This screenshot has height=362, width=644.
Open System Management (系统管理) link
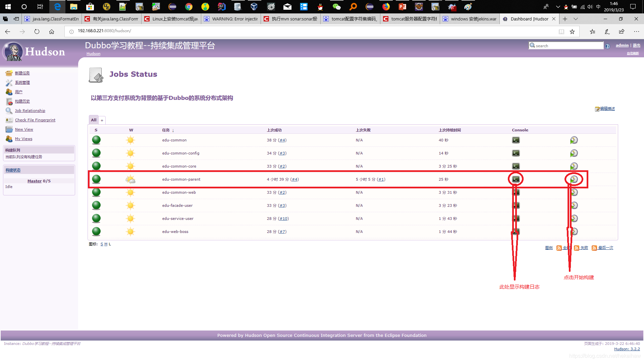tap(22, 82)
